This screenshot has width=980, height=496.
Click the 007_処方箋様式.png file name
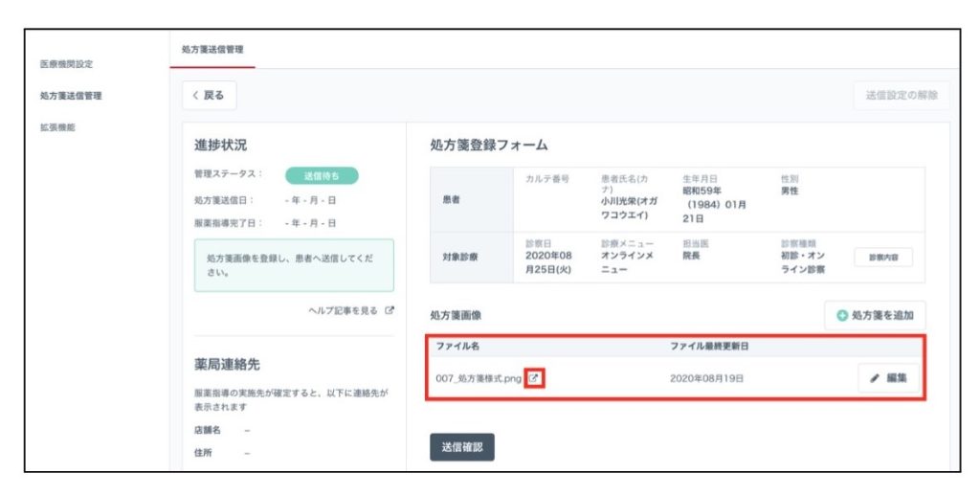[x=479, y=378]
